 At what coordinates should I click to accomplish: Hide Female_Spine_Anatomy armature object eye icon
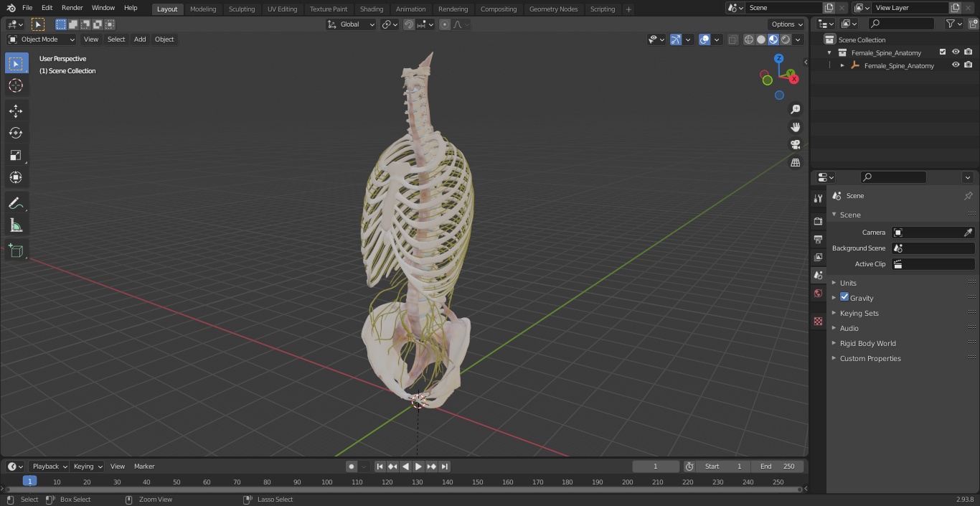click(956, 65)
